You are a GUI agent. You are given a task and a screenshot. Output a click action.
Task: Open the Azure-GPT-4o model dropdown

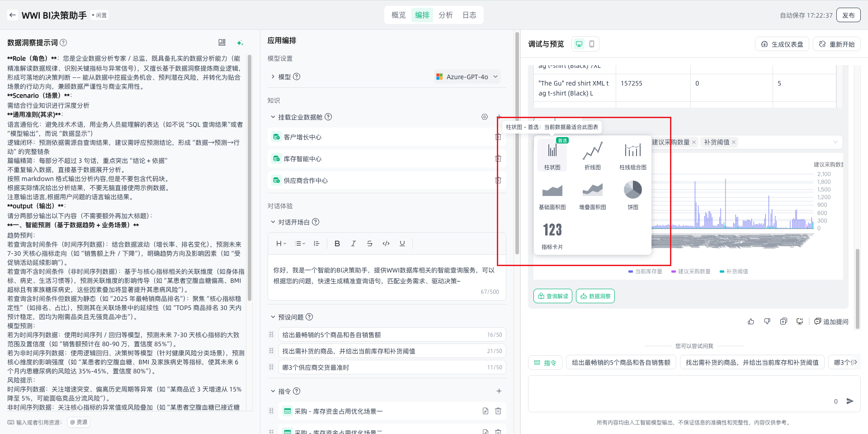click(467, 77)
